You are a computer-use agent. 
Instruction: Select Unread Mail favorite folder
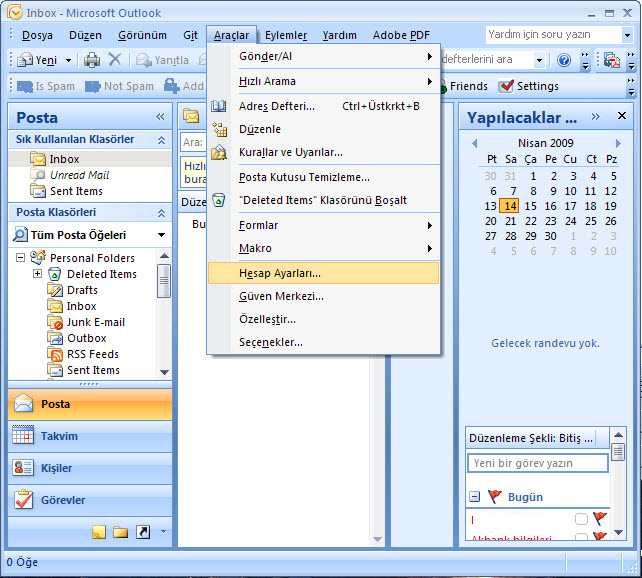coord(79,175)
